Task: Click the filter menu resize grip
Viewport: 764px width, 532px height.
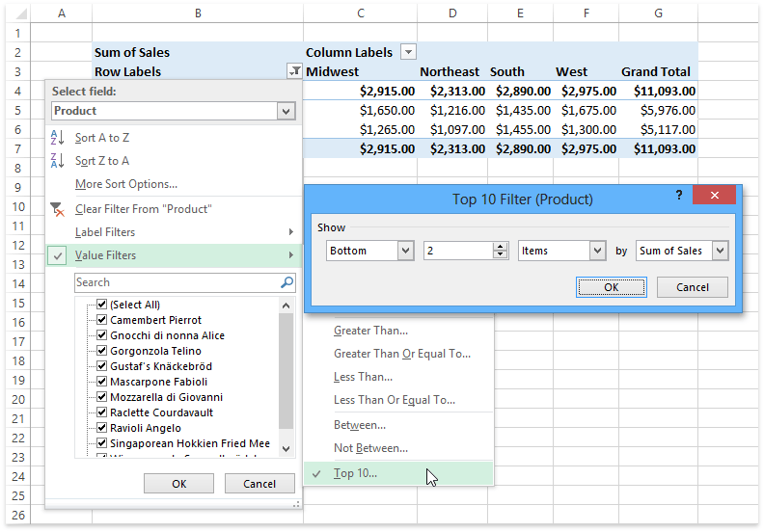Action: (296, 505)
